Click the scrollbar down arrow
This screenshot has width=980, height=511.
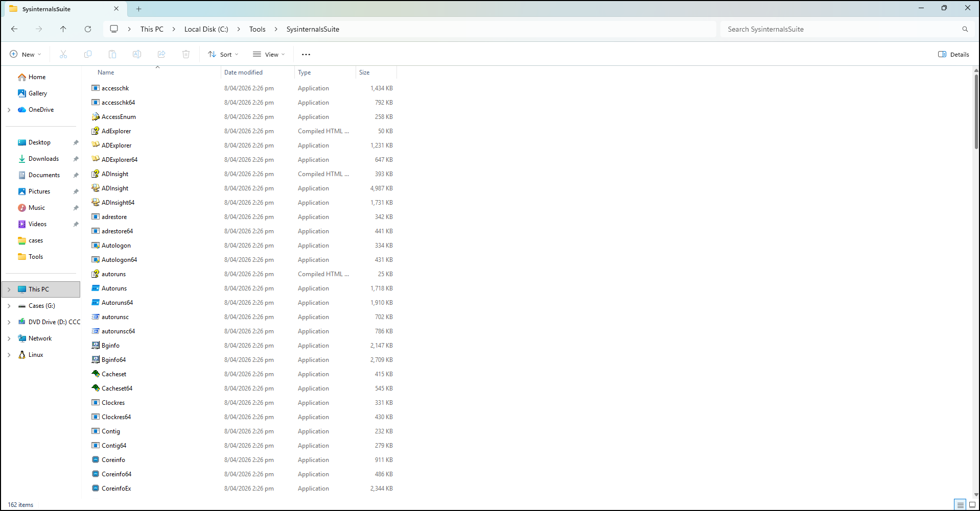coord(976,494)
